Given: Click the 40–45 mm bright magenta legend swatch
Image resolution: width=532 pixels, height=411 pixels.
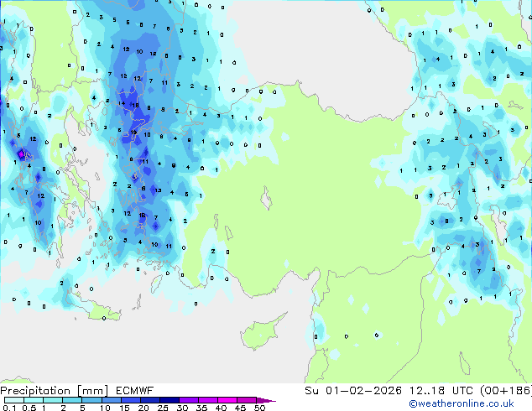Looking at the screenshot, I should coord(227,400).
